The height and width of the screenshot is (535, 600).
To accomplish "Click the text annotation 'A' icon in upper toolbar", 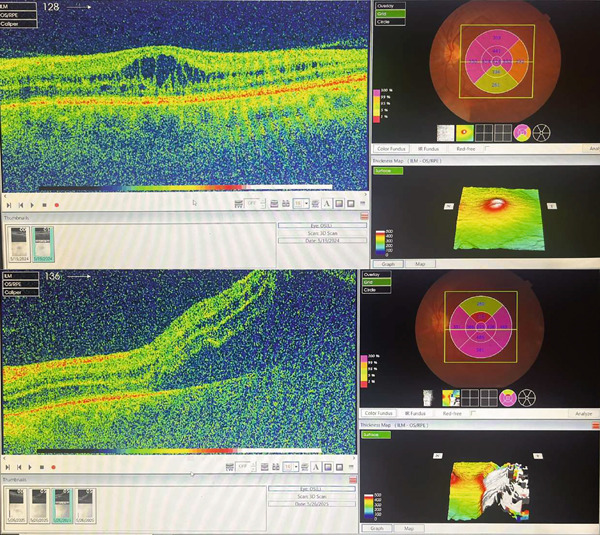I will (x=327, y=204).
